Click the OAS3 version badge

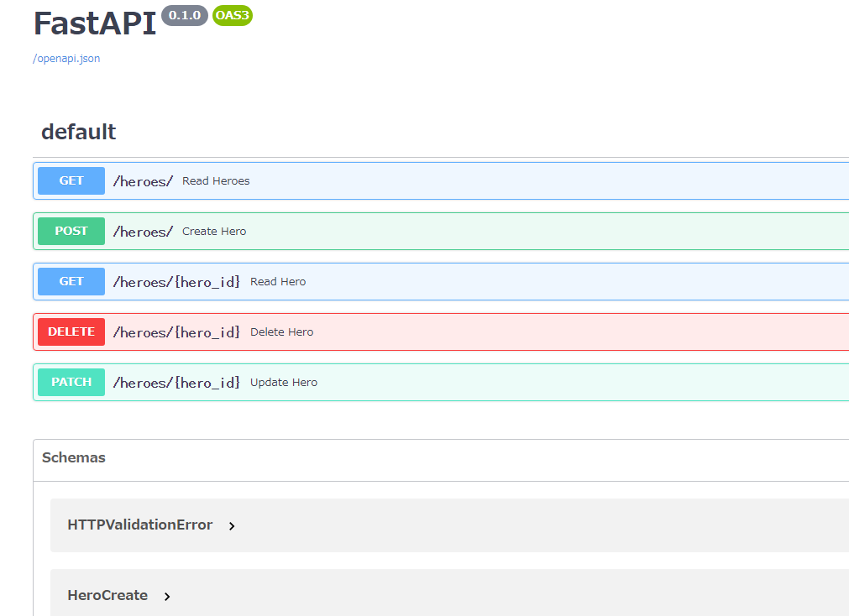(x=232, y=15)
